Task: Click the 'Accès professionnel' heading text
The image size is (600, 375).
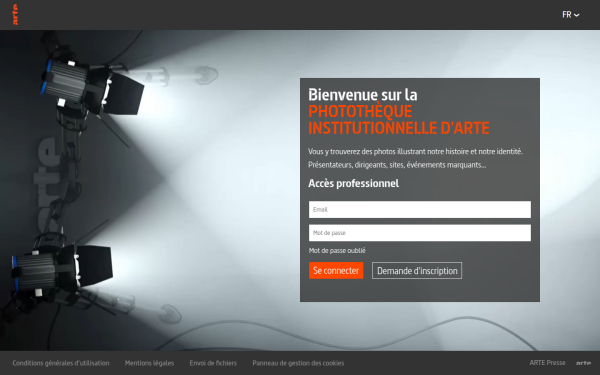Action: click(x=354, y=183)
